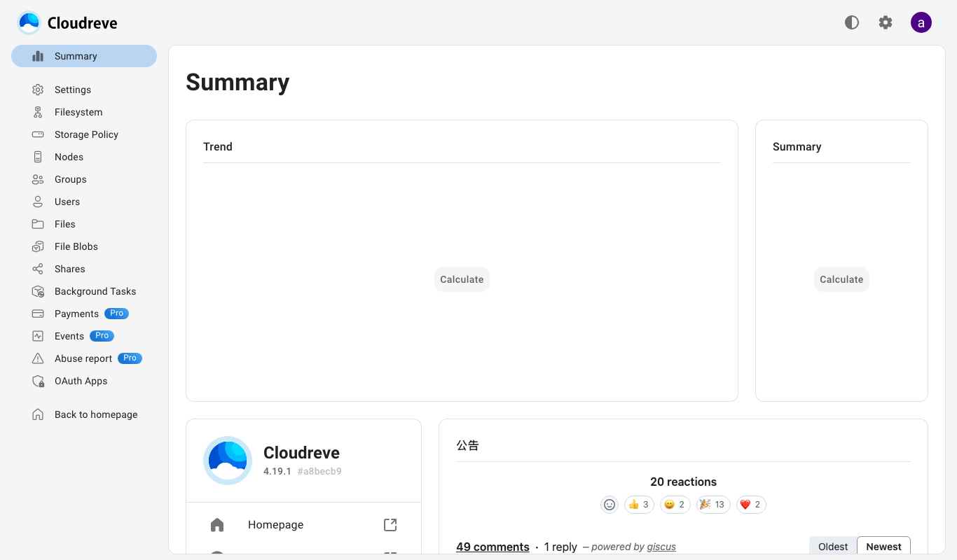The image size is (957, 560).
Task: Open the Events Pro section
Action: click(x=84, y=336)
